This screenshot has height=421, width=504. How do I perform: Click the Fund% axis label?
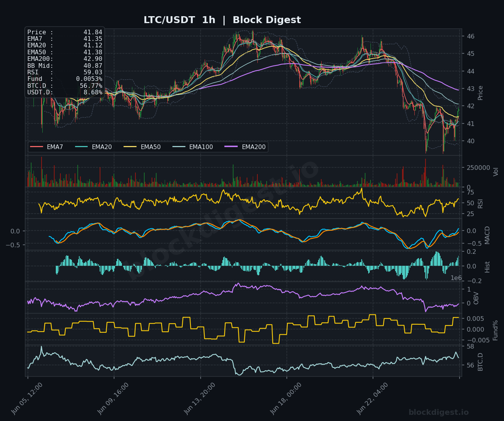[495, 330]
